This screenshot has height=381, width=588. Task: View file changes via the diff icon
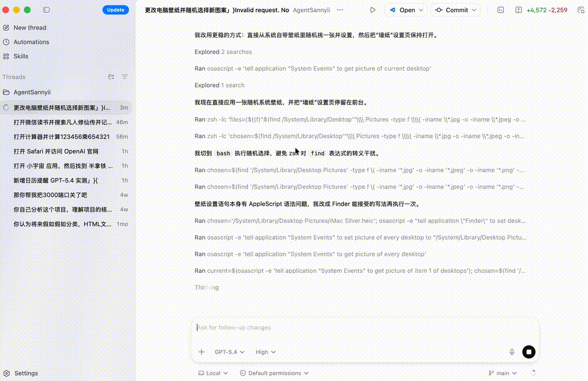tap(518, 10)
